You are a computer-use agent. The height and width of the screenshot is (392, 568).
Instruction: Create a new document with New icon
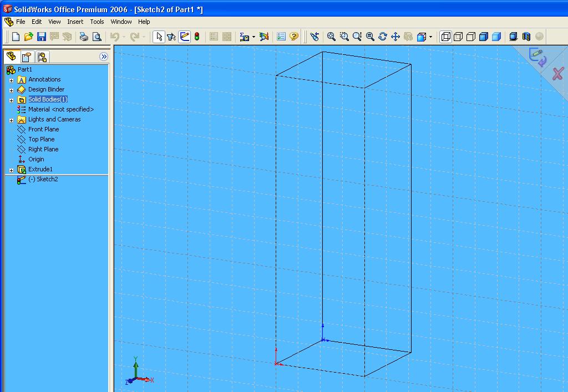click(x=16, y=37)
